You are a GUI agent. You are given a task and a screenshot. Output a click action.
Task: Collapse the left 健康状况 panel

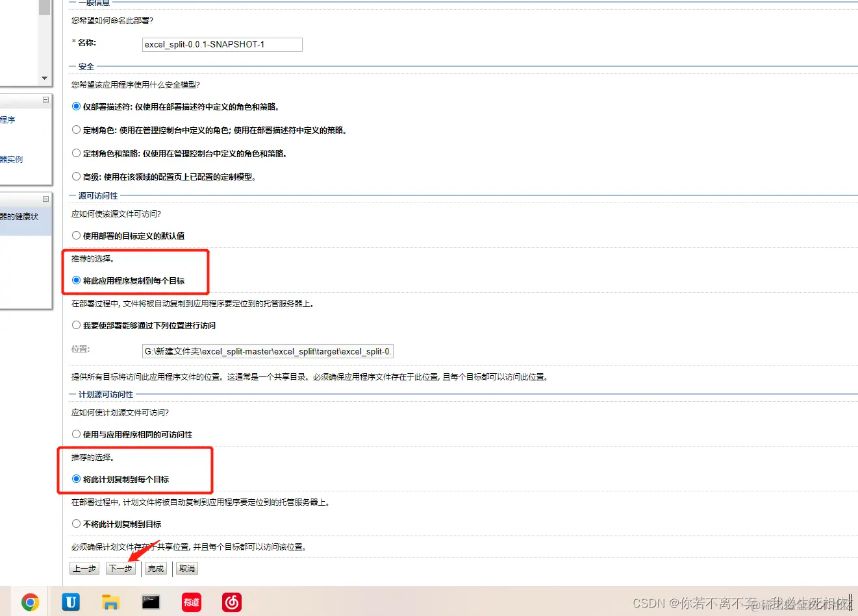click(45, 199)
